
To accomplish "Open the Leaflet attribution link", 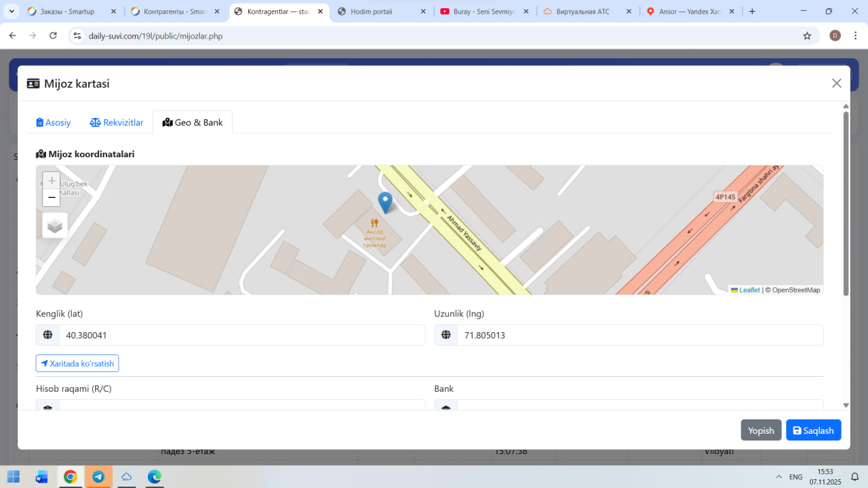I will pyautogui.click(x=749, y=290).
